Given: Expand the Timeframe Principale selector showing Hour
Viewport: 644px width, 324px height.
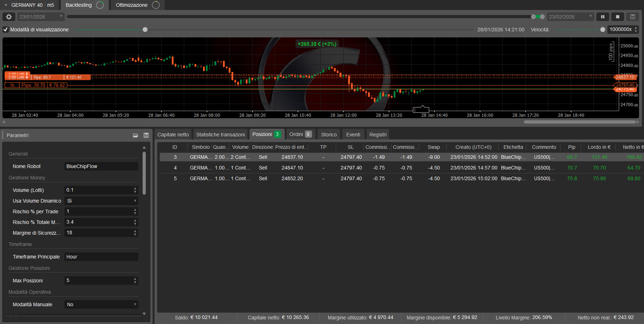Looking at the screenshot, I should coord(101,256).
